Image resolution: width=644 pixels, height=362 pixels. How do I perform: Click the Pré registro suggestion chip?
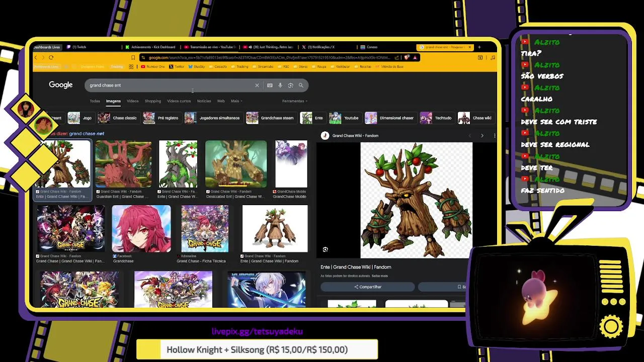[162, 118]
